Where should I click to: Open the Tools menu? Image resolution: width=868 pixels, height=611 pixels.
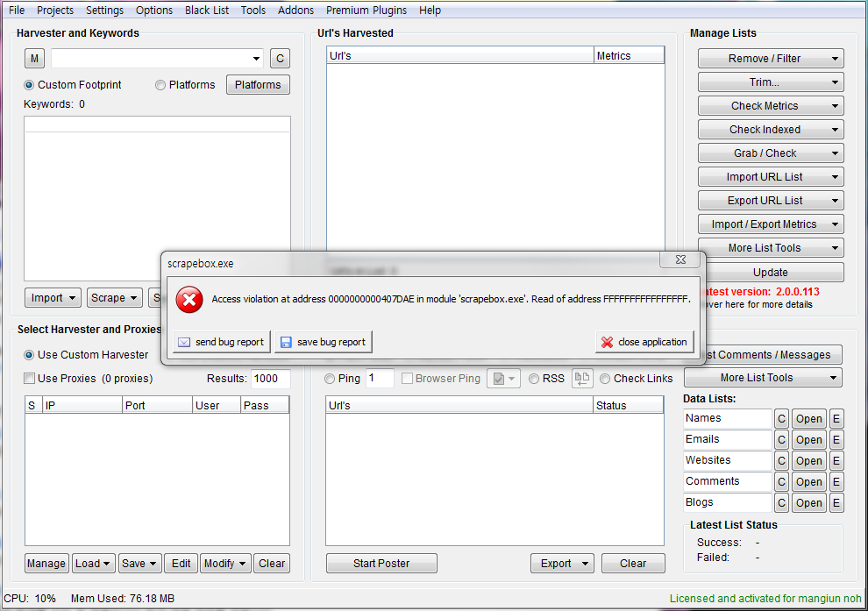click(x=253, y=10)
